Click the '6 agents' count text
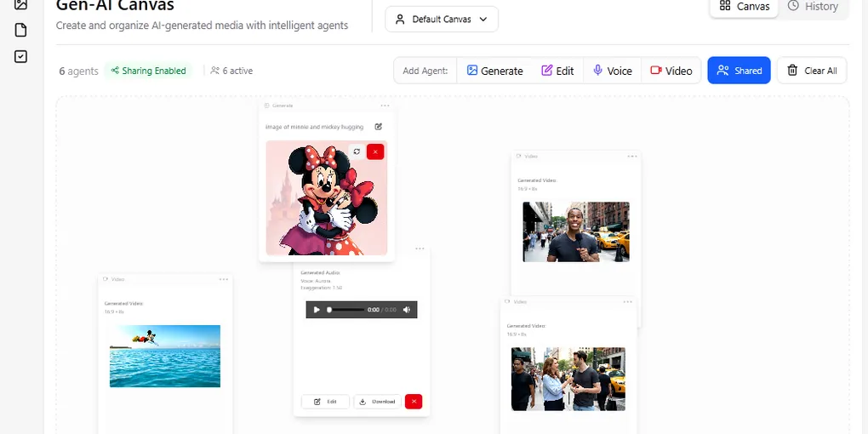Viewport: 868px width, 434px height. 78,71
